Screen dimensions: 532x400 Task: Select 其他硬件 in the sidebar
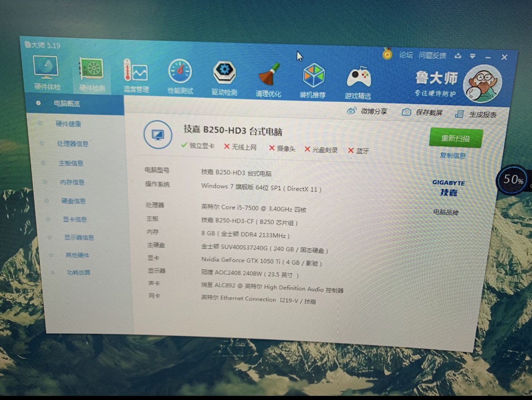pyautogui.click(x=77, y=255)
